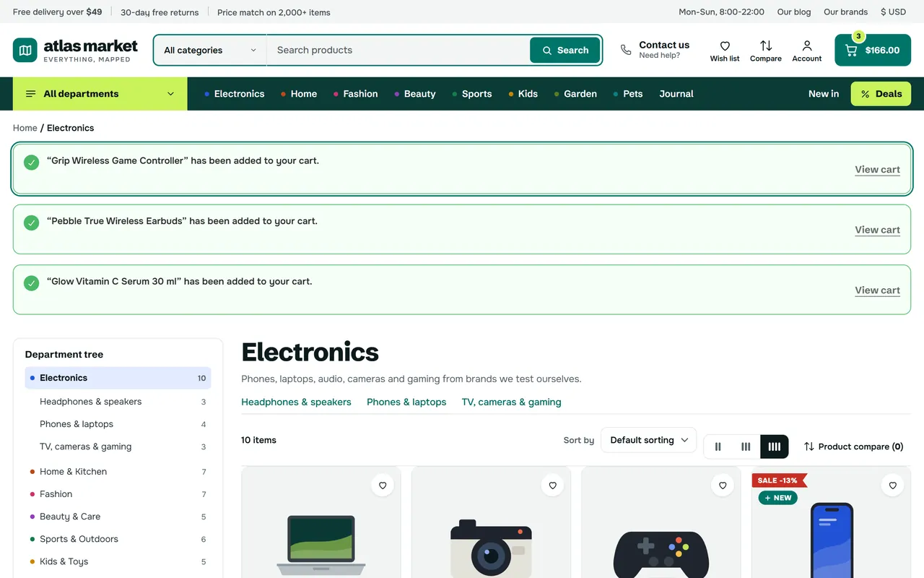The width and height of the screenshot is (924, 578).
Task: Open Product compare (0)
Action: point(854,447)
